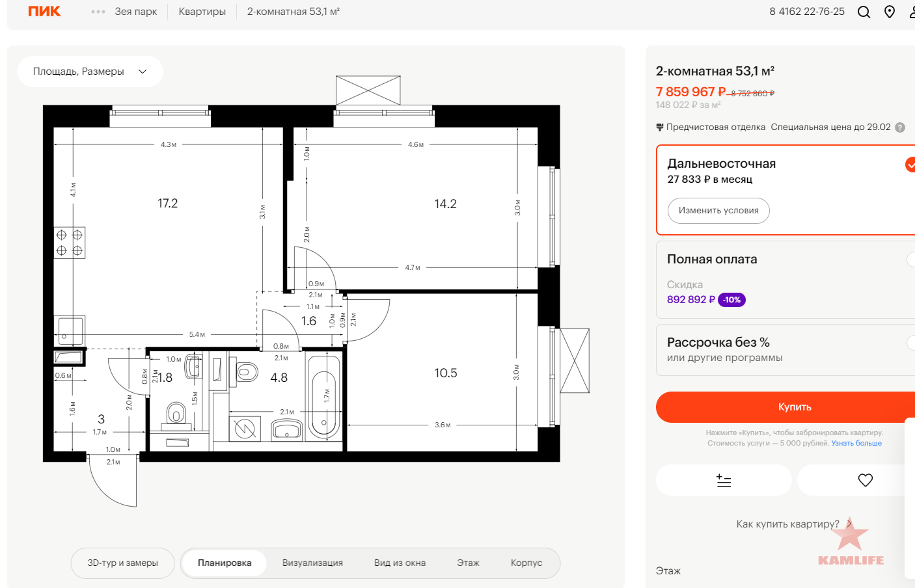Select the Дальневосточная mortgage option
The width and height of the screenshot is (915, 588).
coord(785,190)
